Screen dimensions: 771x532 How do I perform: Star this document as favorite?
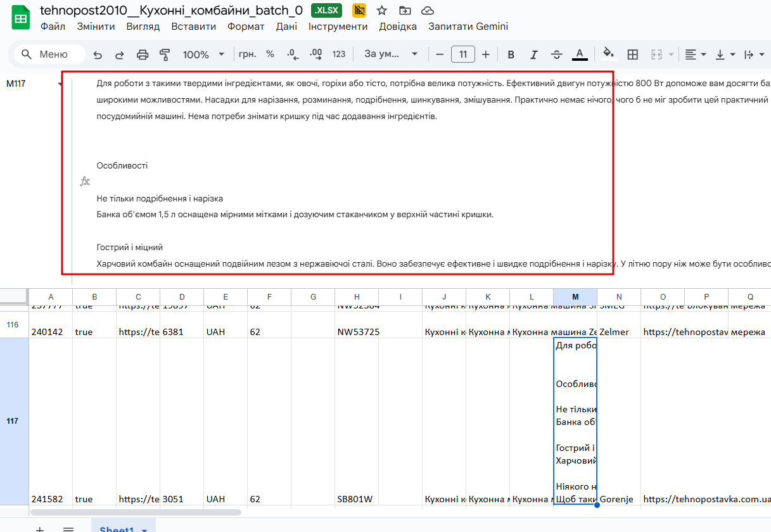click(x=382, y=10)
